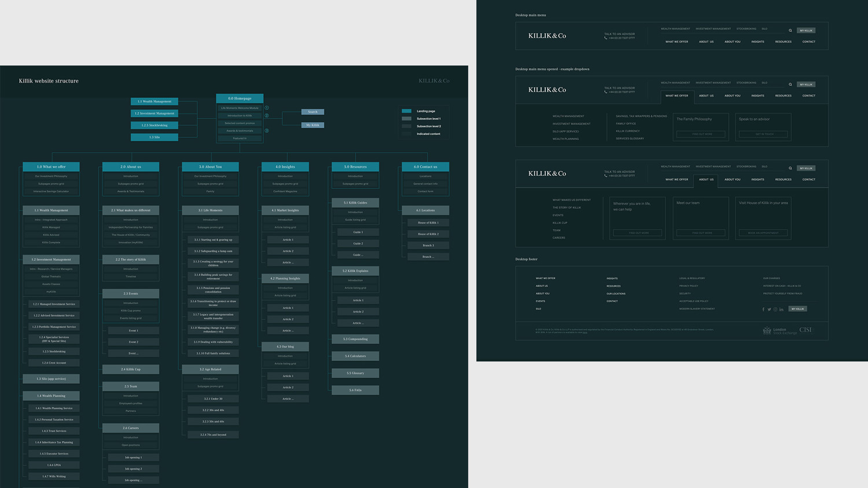Click the search magnifier icon in the desktop main menu

(x=790, y=29)
